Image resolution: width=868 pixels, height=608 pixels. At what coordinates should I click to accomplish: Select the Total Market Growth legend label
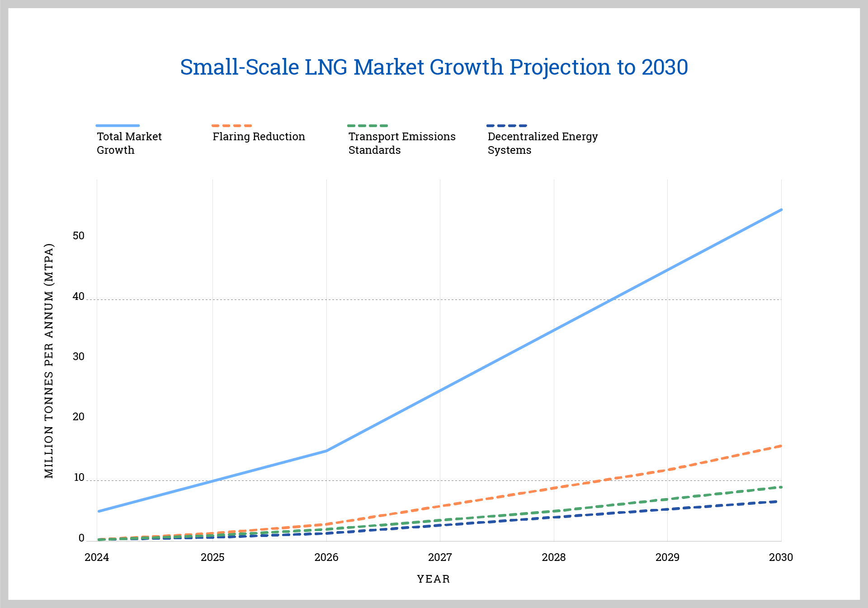[x=129, y=143]
